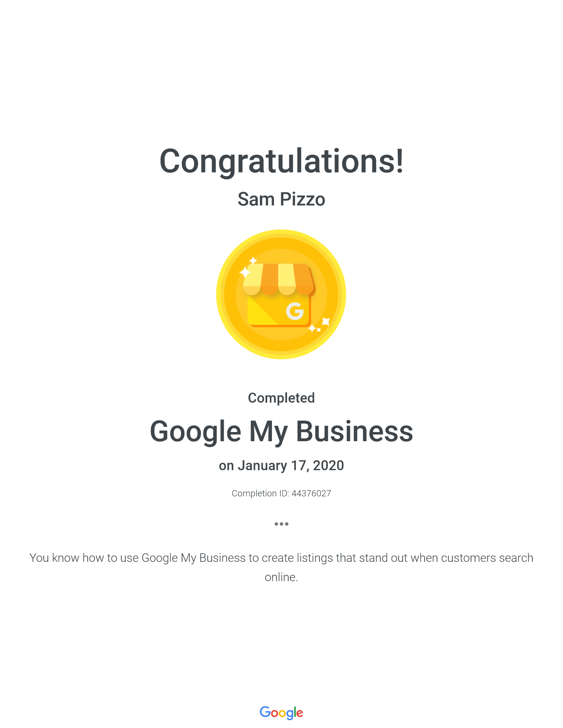The image size is (563, 728).
Task: Click the three-dot separator below the Completion ID
Action: pyautogui.click(x=281, y=524)
